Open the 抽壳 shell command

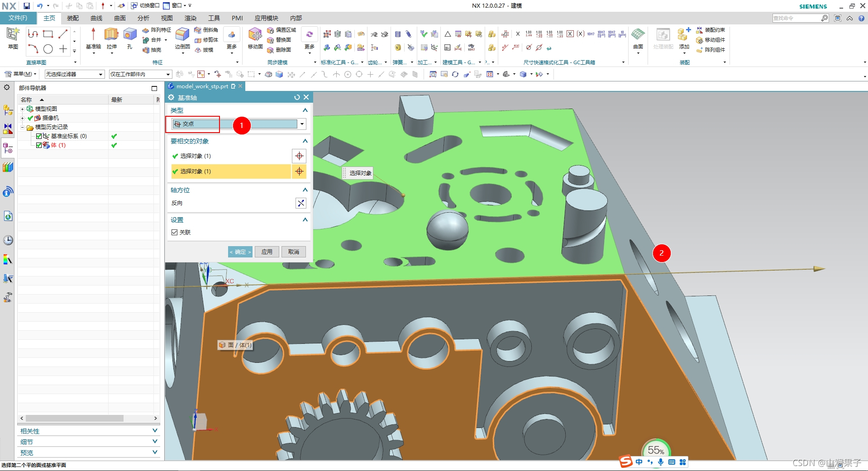pyautogui.click(x=152, y=50)
